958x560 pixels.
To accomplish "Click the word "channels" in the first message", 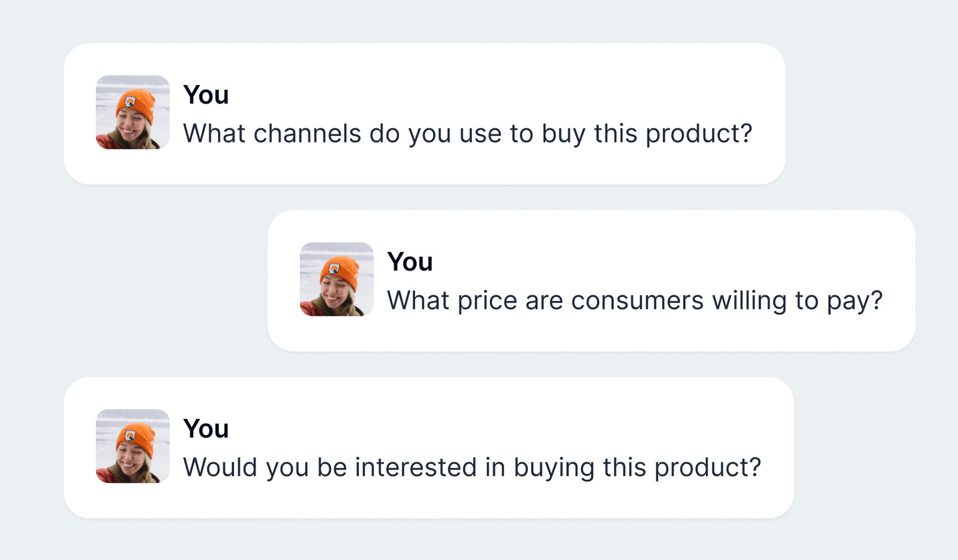I will (x=307, y=133).
